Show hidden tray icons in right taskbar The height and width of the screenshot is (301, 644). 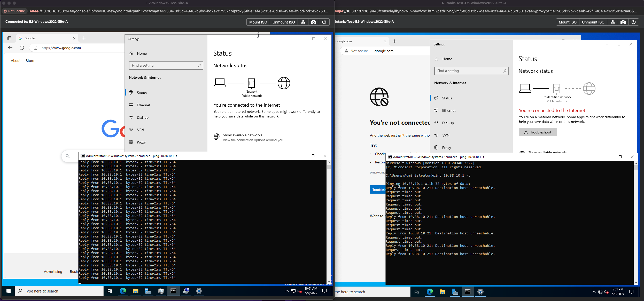(594, 292)
